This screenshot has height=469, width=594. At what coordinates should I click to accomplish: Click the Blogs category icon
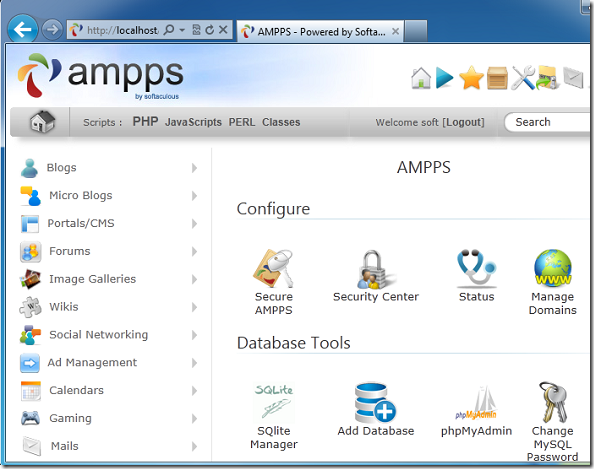coord(30,168)
